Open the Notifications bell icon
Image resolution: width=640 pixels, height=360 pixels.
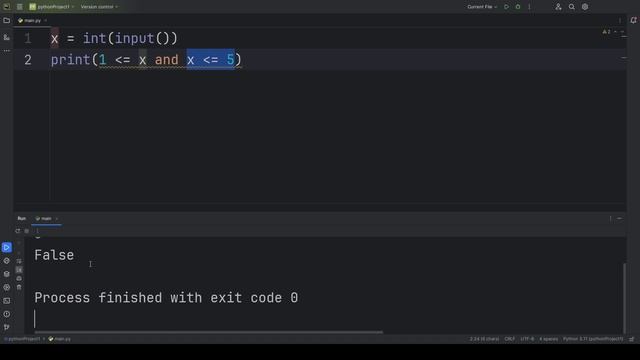pyautogui.click(x=633, y=20)
